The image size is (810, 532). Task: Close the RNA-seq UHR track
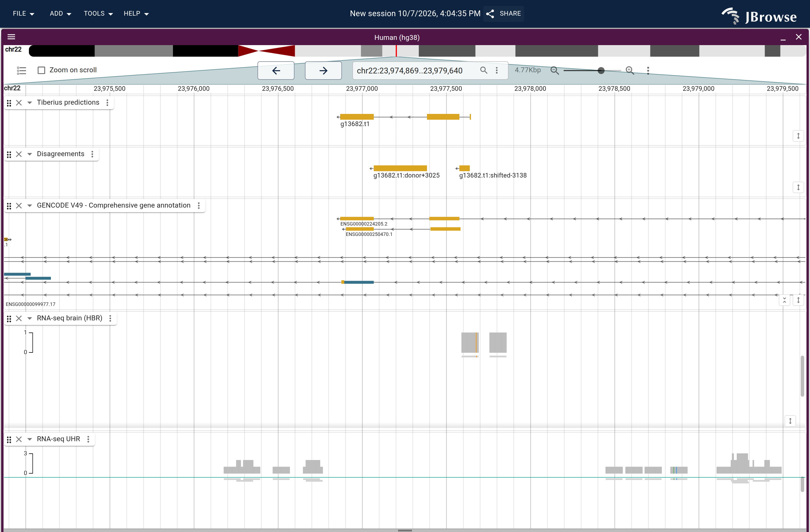pos(19,439)
